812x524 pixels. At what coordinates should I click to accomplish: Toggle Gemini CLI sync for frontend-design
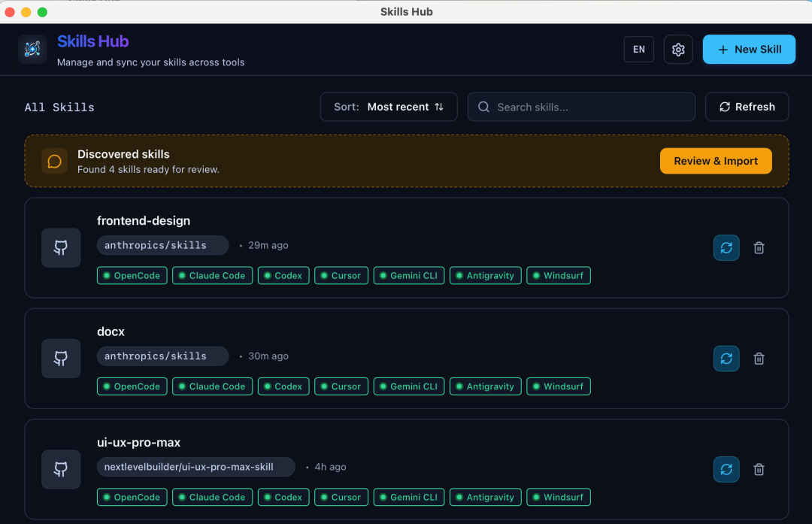point(408,275)
